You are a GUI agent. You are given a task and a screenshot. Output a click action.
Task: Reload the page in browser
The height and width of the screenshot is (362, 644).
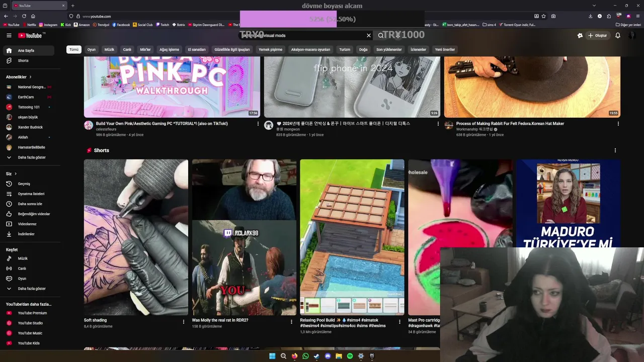click(x=24, y=16)
